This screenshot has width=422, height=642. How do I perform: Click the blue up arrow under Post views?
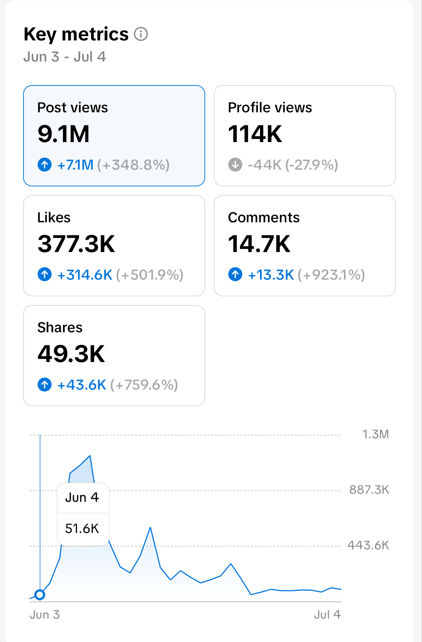pyautogui.click(x=45, y=165)
